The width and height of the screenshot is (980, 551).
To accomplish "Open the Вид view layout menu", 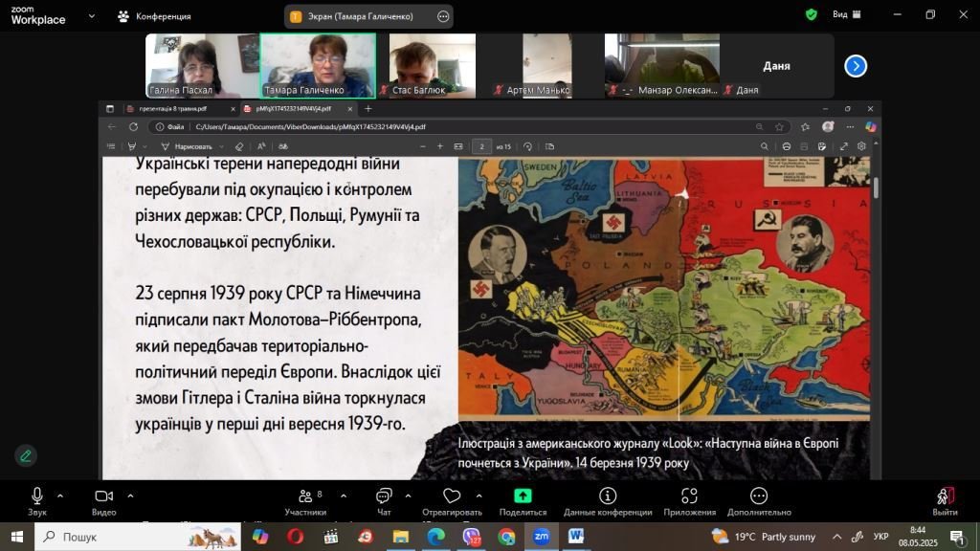I will [x=847, y=14].
